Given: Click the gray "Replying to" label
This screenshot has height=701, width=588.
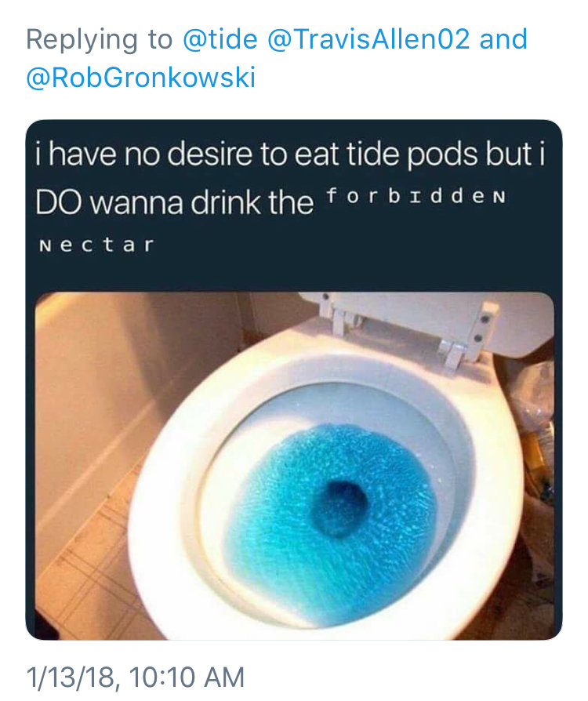Looking at the screenshot, I should pos(100,40).
